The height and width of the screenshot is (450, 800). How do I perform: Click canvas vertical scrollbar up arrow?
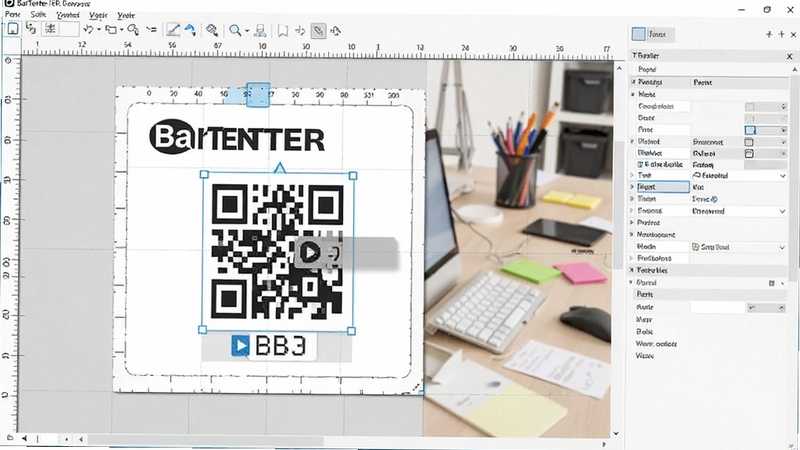(x=619, y=68)
